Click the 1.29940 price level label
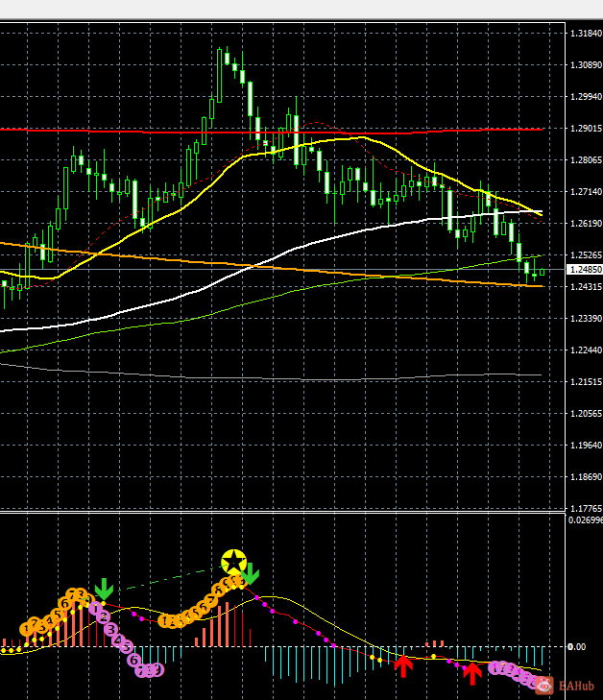 click(586, 97)
